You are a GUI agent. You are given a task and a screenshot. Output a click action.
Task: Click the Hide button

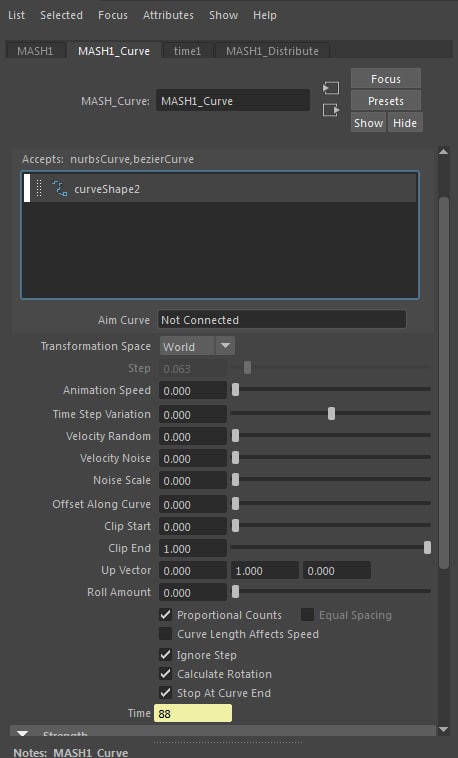pyautogui.click(x=405, y=123)
